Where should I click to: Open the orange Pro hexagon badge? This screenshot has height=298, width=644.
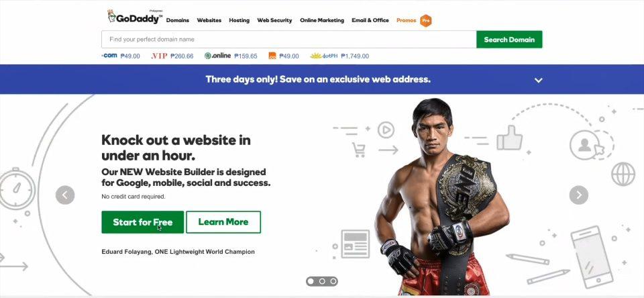[426, 20]
